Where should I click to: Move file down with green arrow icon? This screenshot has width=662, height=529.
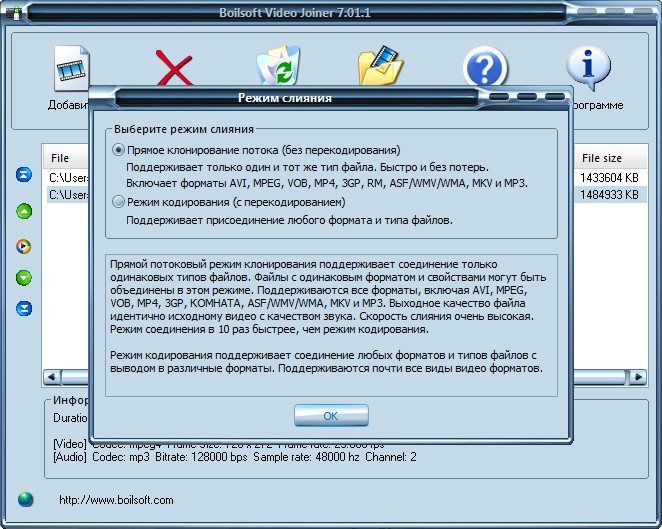click(24, 277)
